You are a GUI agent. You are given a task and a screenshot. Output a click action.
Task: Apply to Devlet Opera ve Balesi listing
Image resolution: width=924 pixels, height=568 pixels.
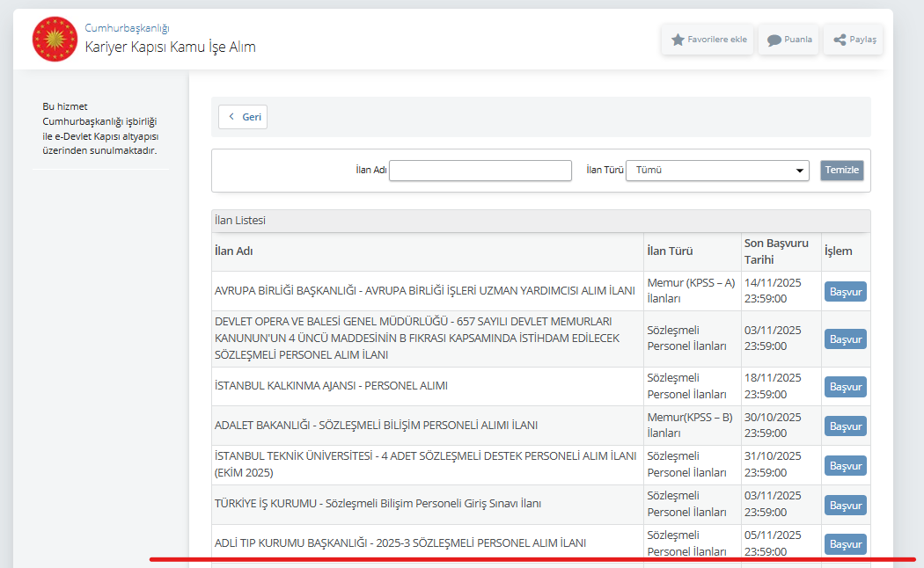coord(845,339)
